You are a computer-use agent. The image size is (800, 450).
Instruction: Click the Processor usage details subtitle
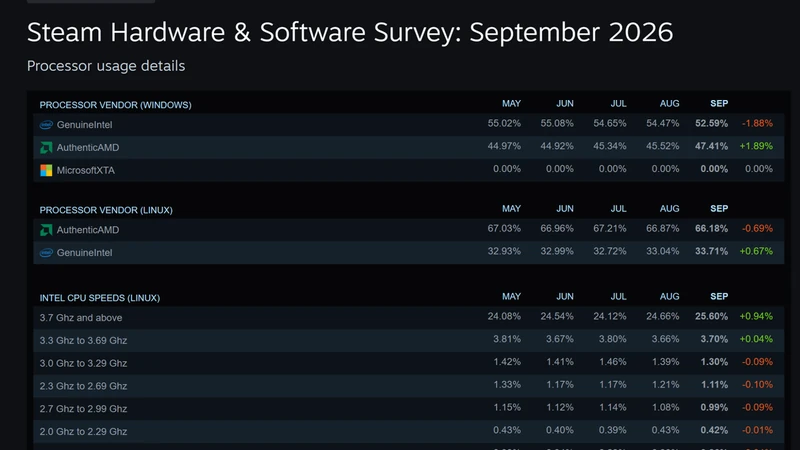[106, 66]
